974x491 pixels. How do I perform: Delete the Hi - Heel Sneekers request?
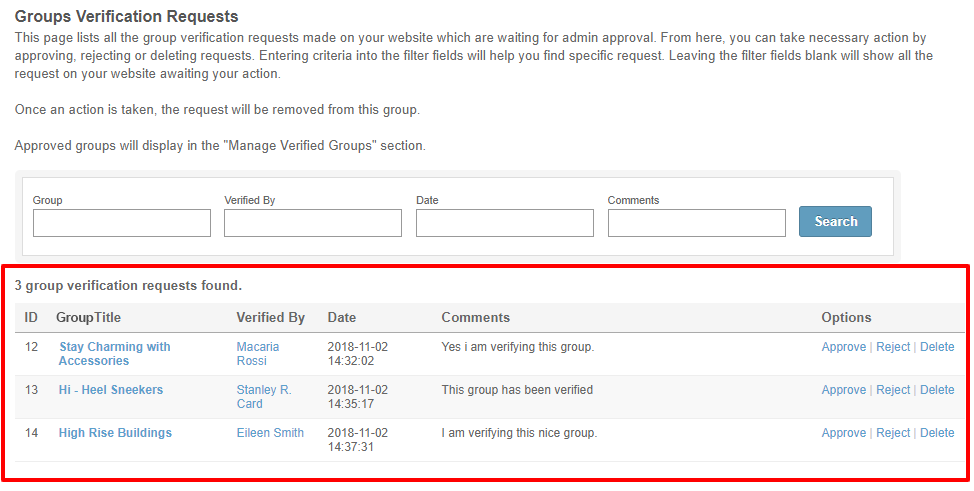937,390
